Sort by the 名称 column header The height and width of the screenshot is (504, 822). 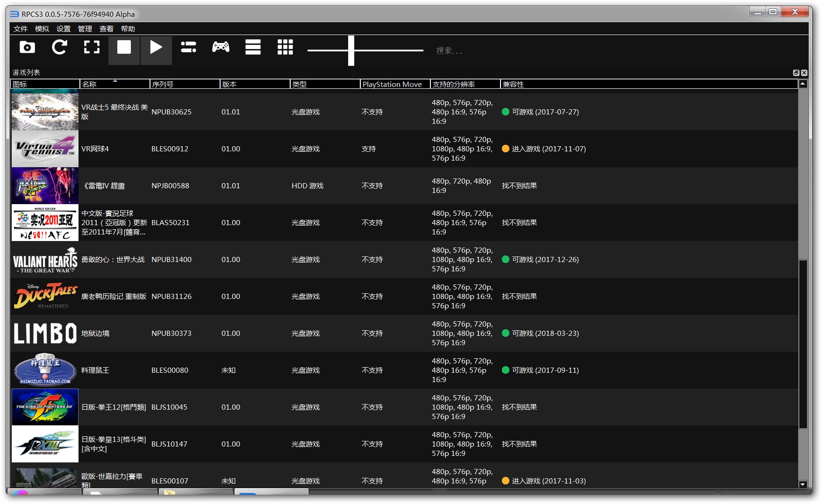point(115,84)
